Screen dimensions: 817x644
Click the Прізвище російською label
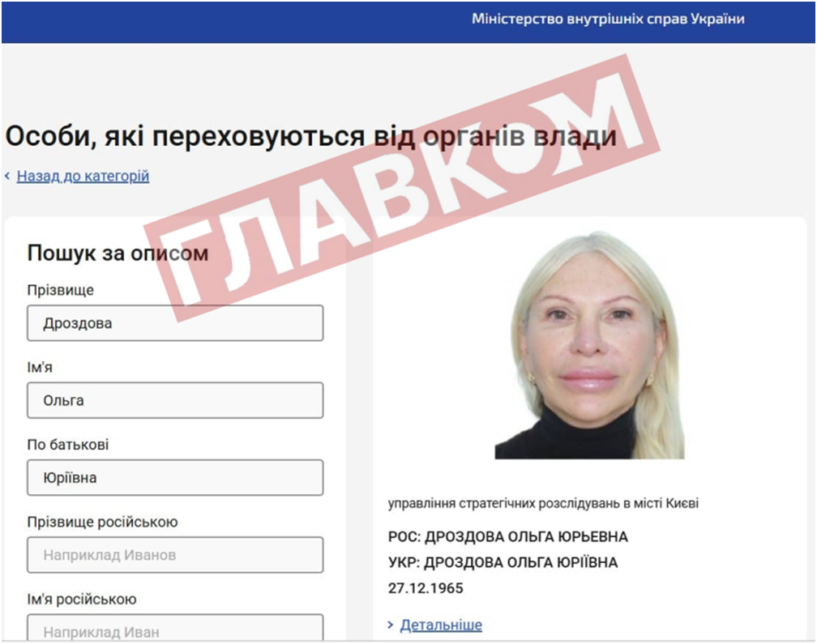click(103, 522)
